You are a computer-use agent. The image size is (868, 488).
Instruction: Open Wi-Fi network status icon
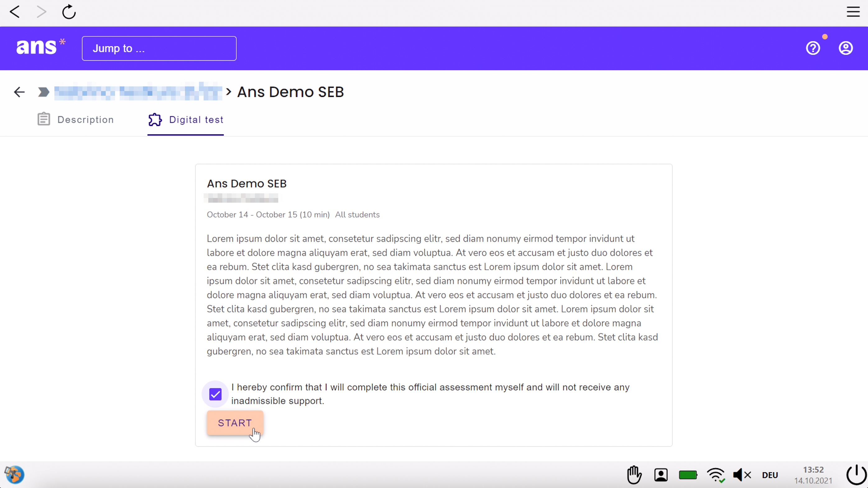pyautogui.click(x=716, y=475)
